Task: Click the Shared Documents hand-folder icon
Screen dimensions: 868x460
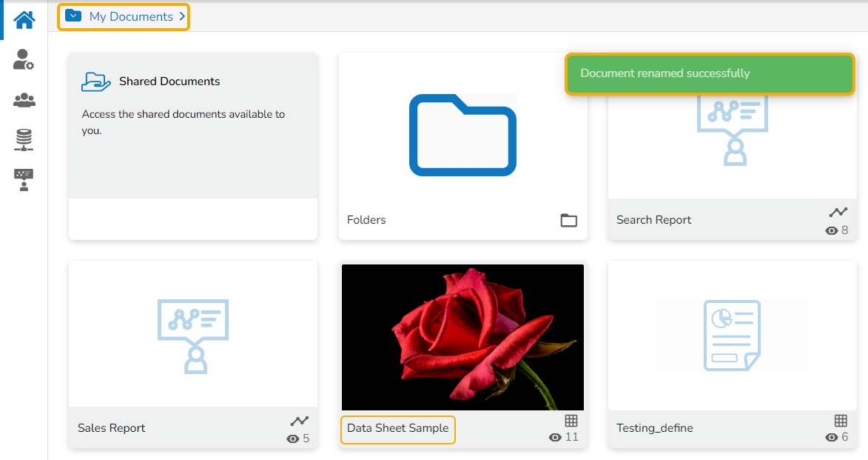Action: pyautogui.click(x=96, y=81)
